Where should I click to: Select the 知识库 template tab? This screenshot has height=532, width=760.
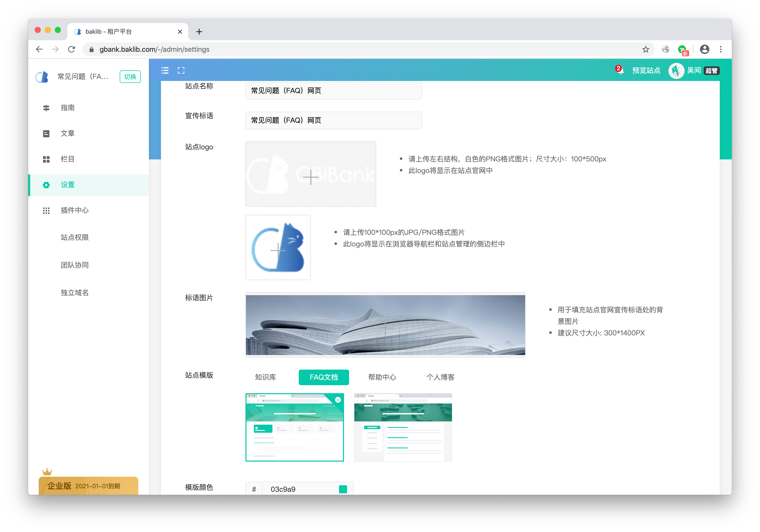265,377
